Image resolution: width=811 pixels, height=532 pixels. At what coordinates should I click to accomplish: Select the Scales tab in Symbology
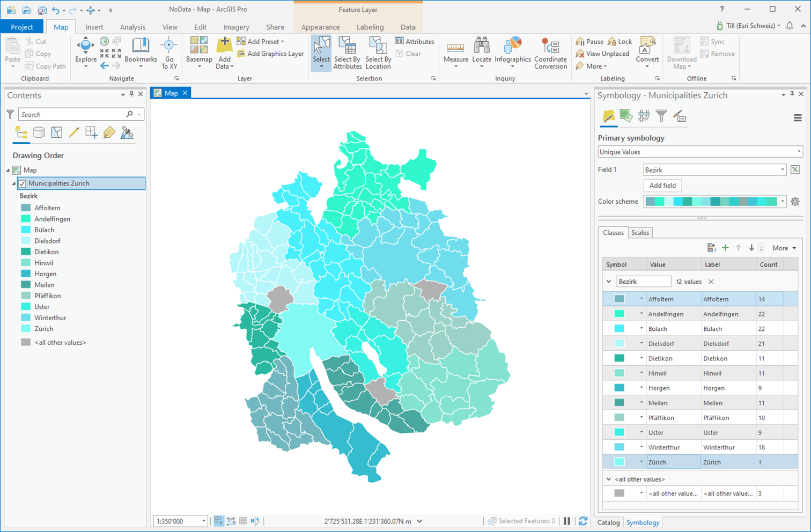[640, 233]
